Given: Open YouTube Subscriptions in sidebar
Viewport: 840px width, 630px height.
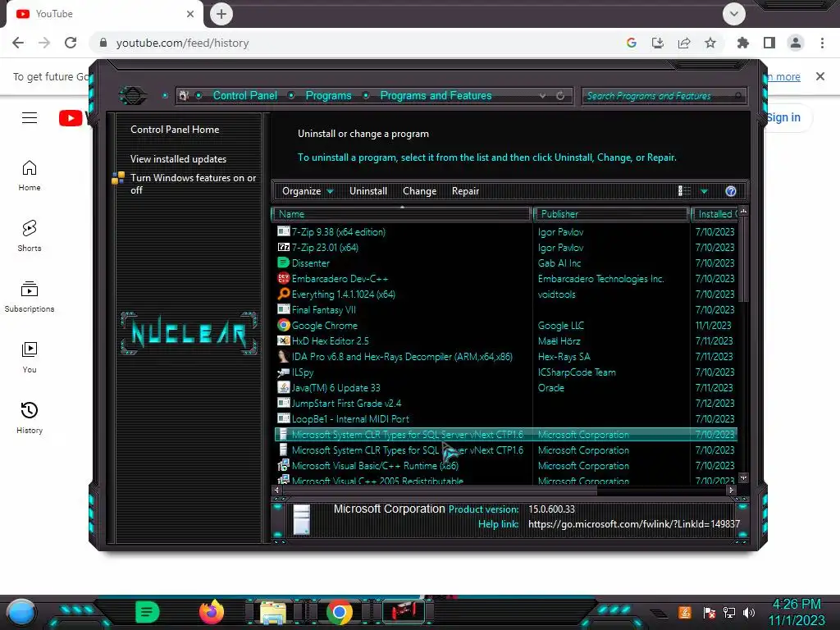Looking at the screenshot, I should click(30, 297).
